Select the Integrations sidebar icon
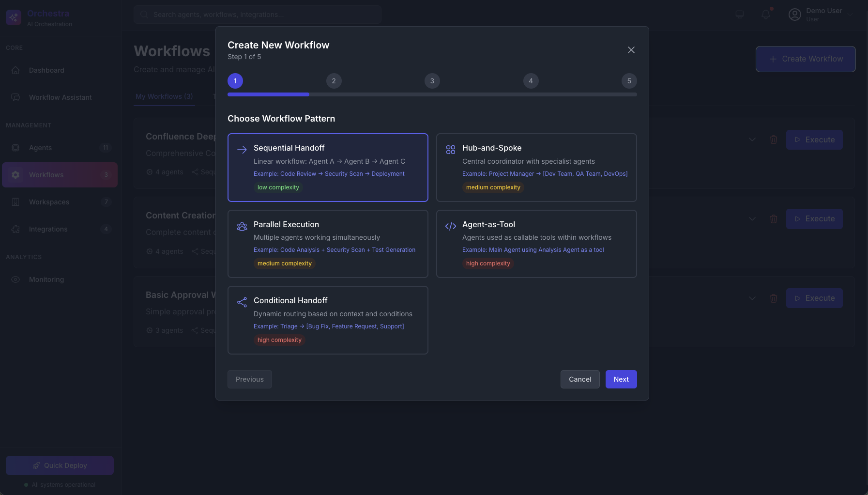Image resolution: width=868 pixels, height=495 pixels. [x=16, y=229]
